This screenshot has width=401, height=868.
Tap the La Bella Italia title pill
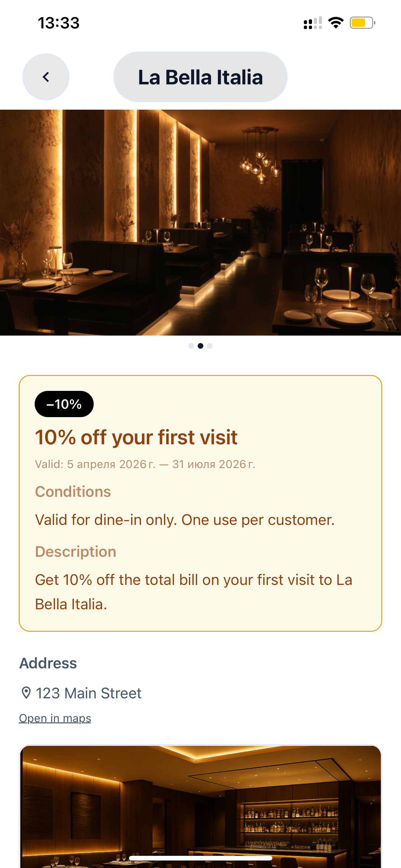pos(200,77)
